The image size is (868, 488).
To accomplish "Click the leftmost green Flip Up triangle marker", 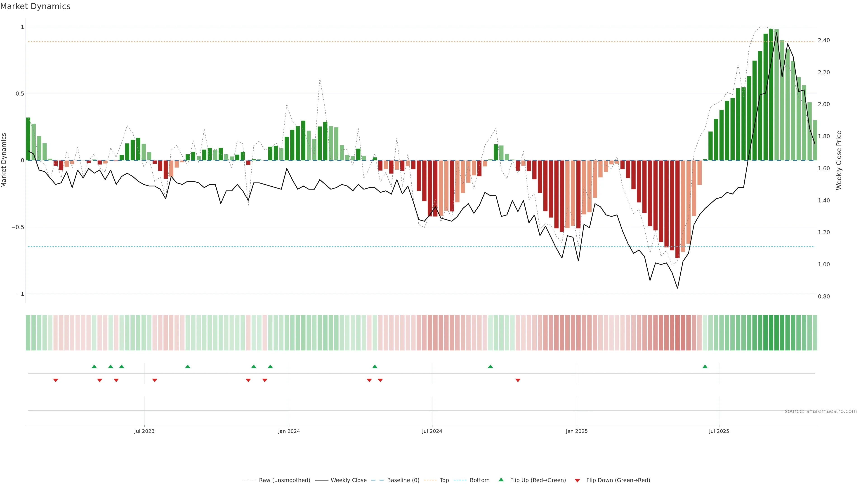I will pyautogui.click(x=94, y=366).
